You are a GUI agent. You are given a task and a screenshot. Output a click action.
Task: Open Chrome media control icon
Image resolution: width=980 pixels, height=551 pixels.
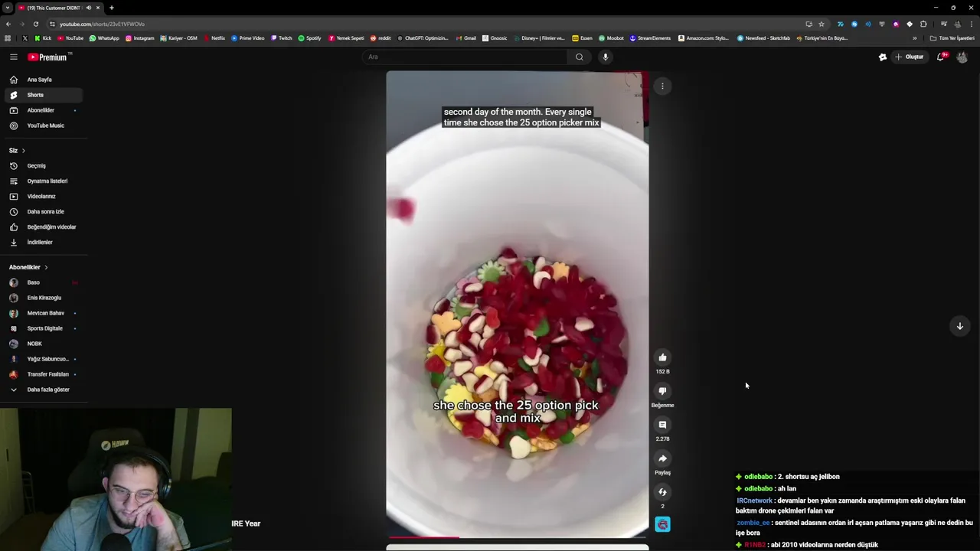[x=943, y=24]
